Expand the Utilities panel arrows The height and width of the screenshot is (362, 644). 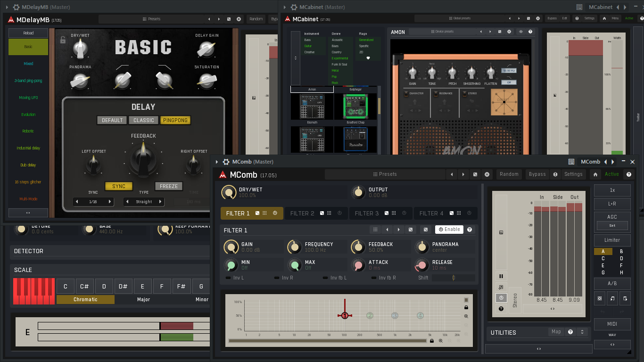coord(583,332)
